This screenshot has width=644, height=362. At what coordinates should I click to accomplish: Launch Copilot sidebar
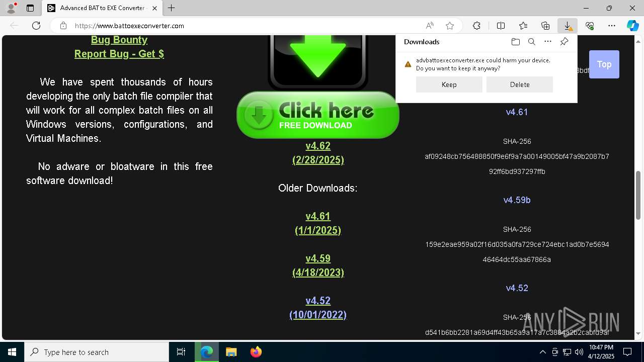point(632,26)
